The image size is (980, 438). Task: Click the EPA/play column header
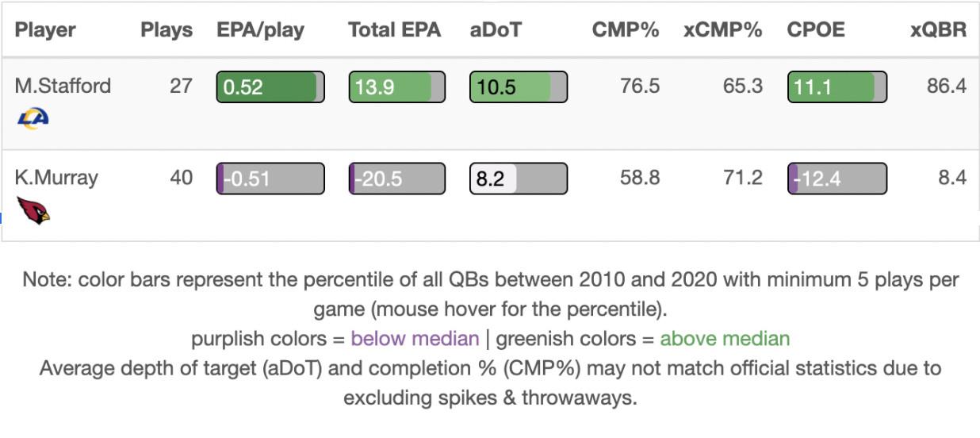260,30
